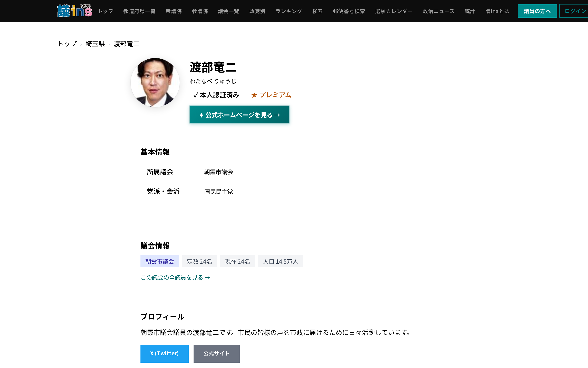Screen dimensions: 588x368
Task: Open the 議insとは page
Action: click(x=497, y=11)
